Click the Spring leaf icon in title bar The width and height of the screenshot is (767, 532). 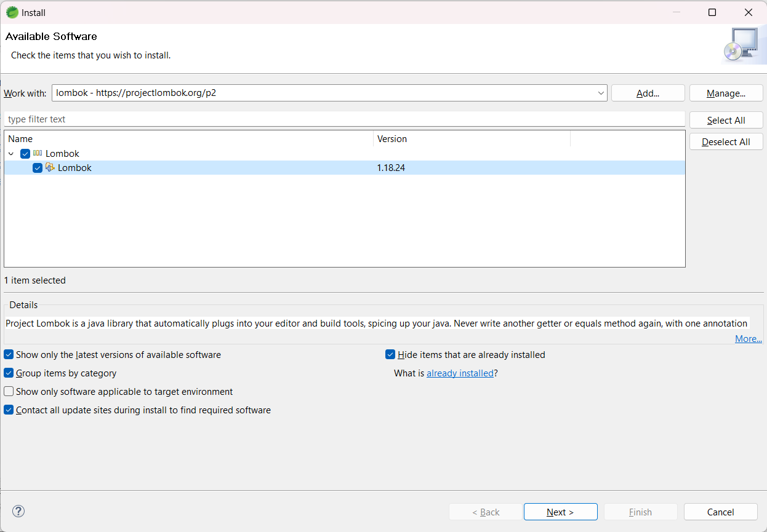click(12, 12)
